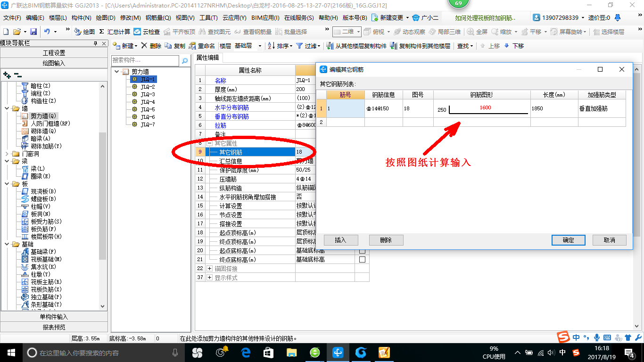Click 插入 to insert a row
Viewport: 644px width, 362px height.
[340, 240]
